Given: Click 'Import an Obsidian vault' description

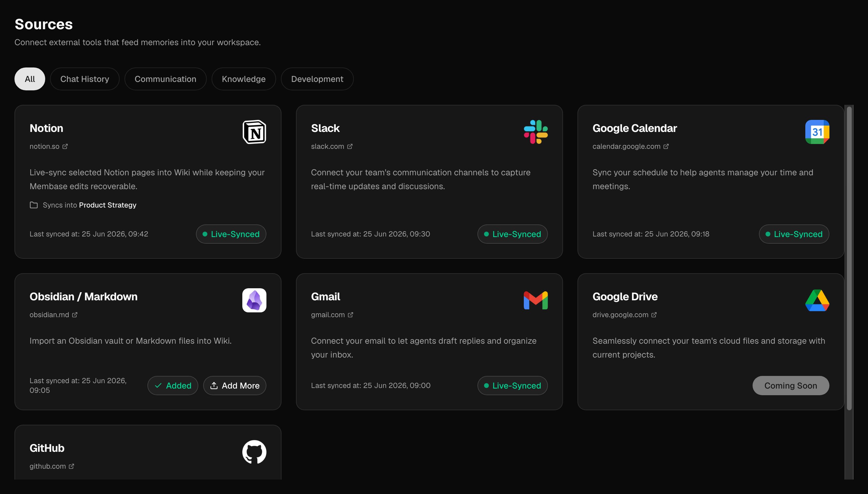Looking at the screenshot, I should (131, 341).
